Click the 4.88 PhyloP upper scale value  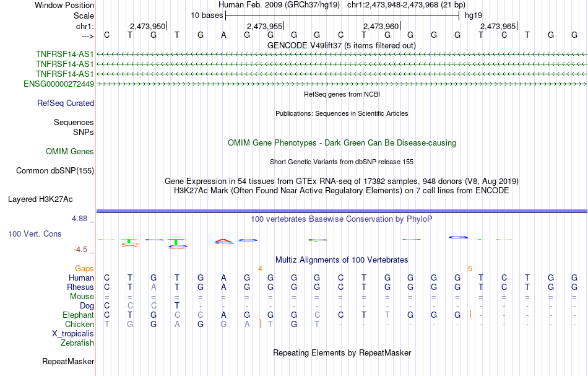coord(79,219)
